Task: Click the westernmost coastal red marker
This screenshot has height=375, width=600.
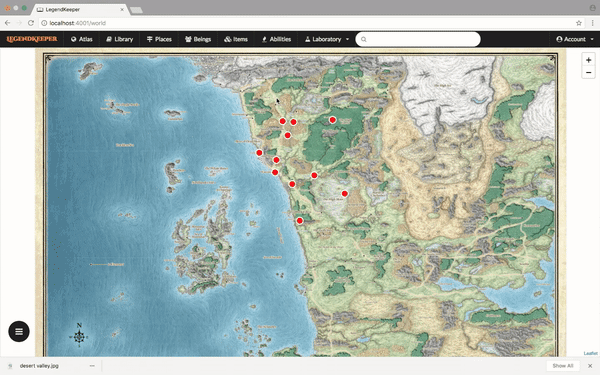Action: [259, 153]
